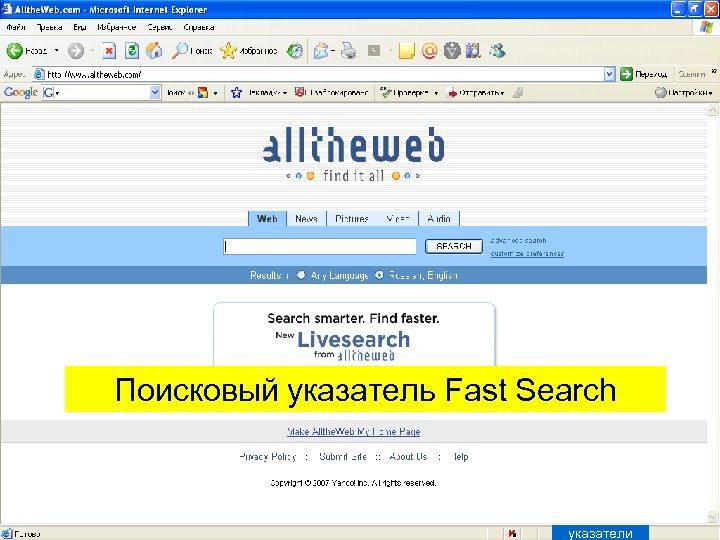Expand the address bar dropdown arrow
720x540 pixels.
pos(609,74)
